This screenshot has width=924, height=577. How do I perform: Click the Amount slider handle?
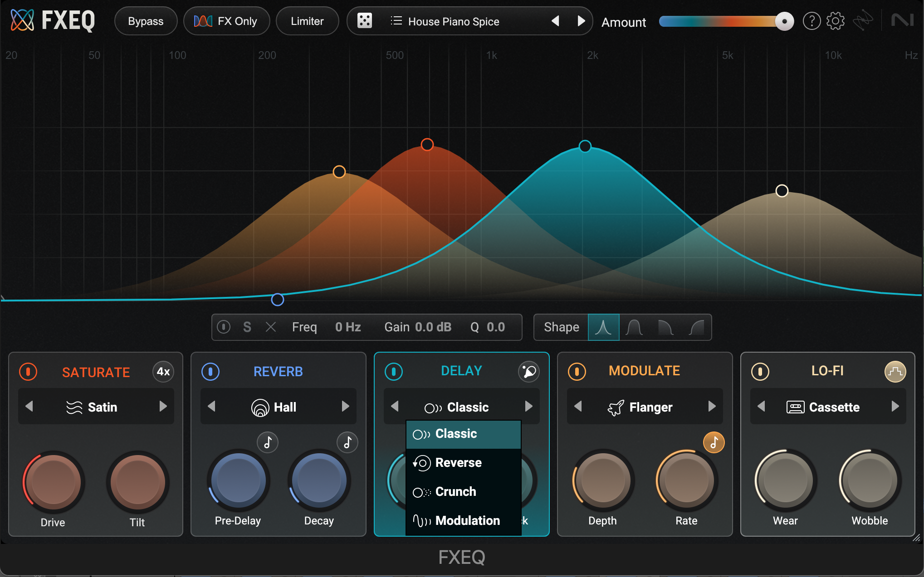point(784,21)
